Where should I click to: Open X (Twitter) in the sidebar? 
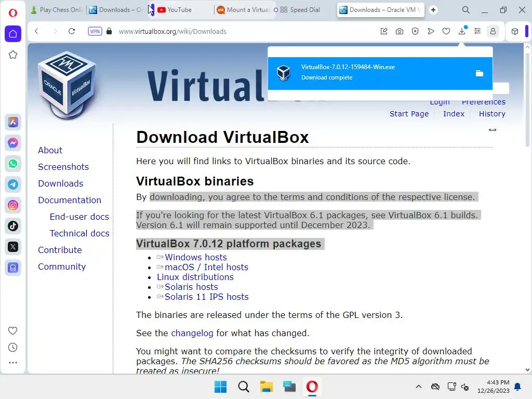(x=13, y=247)
